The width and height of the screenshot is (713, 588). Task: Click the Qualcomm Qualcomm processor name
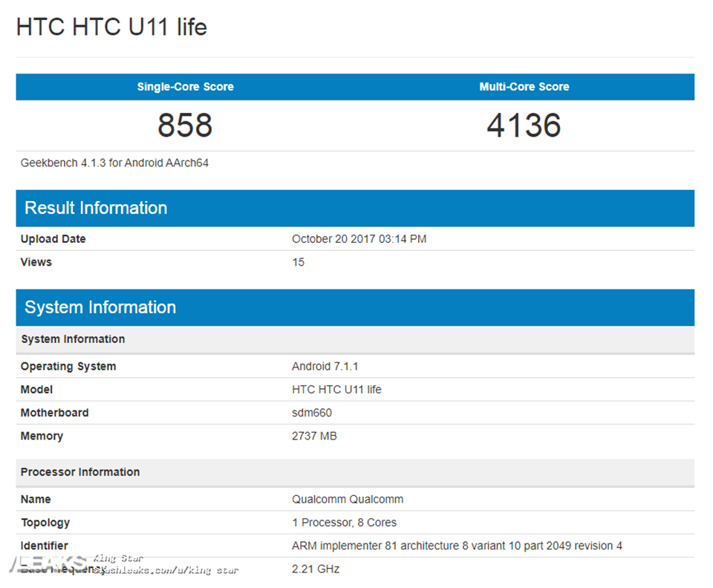pyautogui.click(x=348, y=499)
